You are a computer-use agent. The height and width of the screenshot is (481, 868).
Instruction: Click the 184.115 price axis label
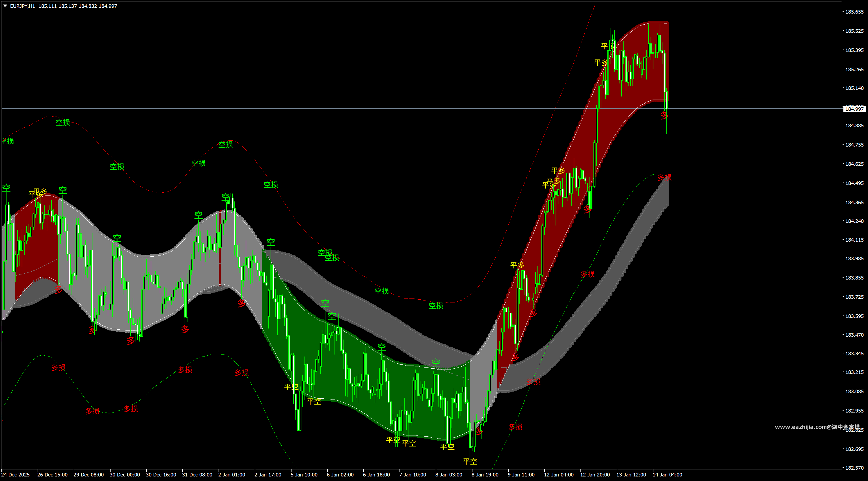854,240
